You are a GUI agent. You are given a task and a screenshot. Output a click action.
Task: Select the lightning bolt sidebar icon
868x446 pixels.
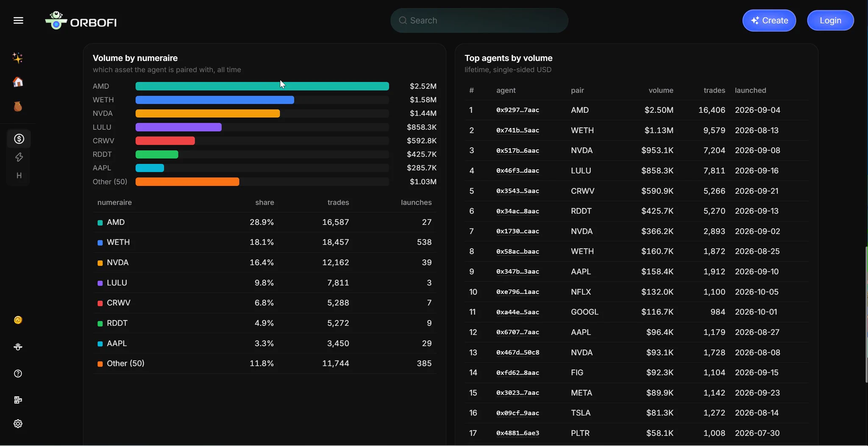click(x=19, y=157)
